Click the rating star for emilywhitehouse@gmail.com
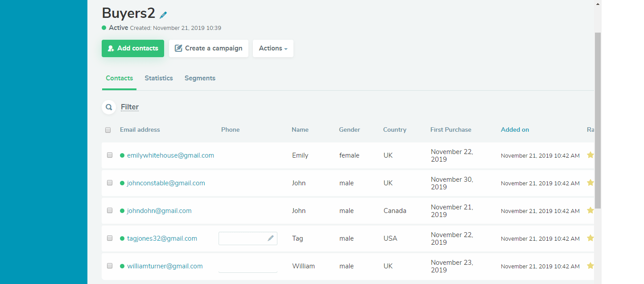 [x=590, y=155]
